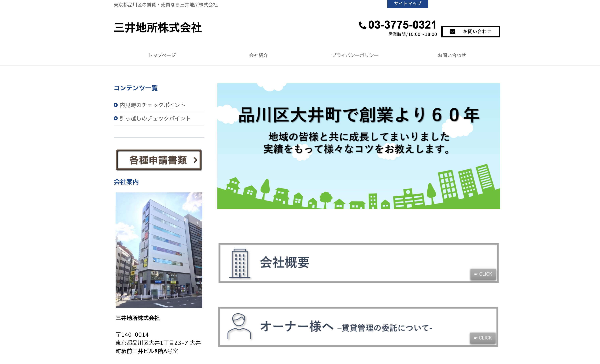Open the 各種申請書類 banner button
The image size is (600, 364).
159,160
